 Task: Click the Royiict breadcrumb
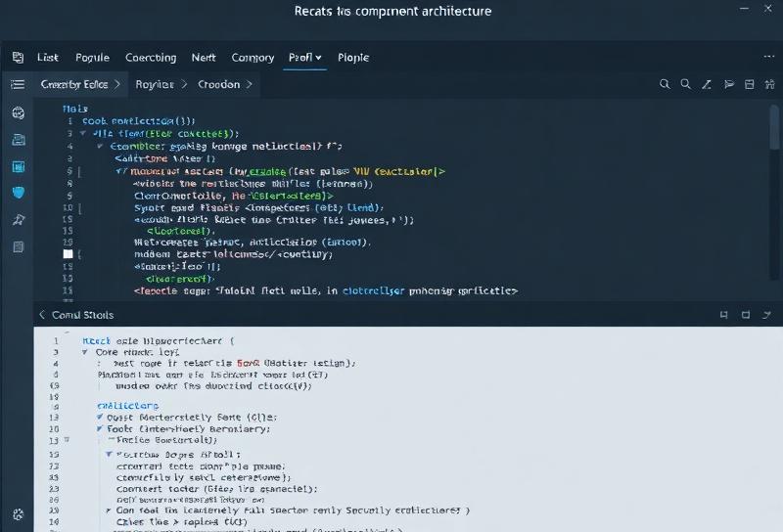pos(155,84)
